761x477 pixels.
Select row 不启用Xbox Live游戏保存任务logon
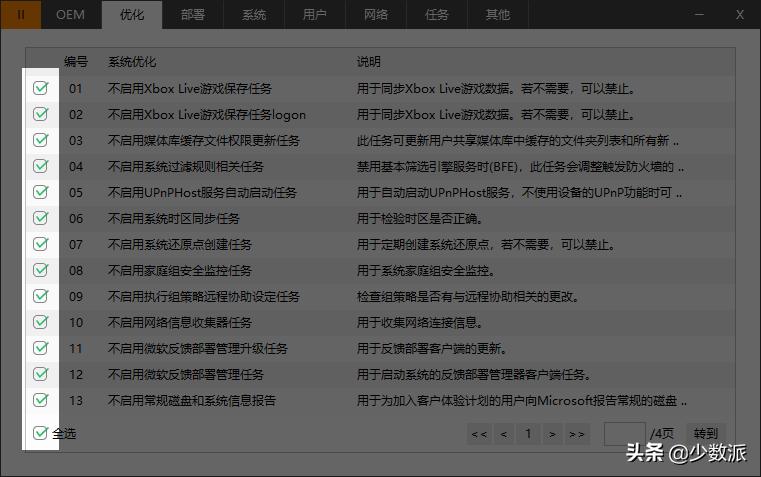pos(380,115)
